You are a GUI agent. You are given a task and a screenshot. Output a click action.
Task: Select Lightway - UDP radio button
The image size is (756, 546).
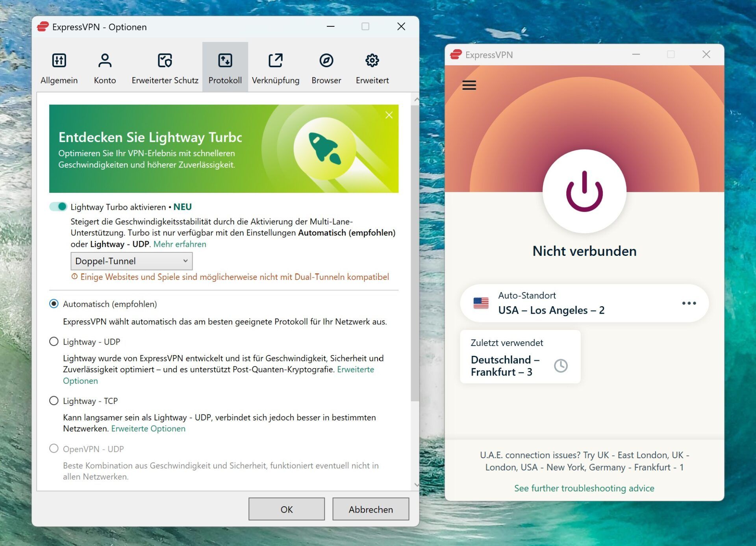click(x=54, y=342)
